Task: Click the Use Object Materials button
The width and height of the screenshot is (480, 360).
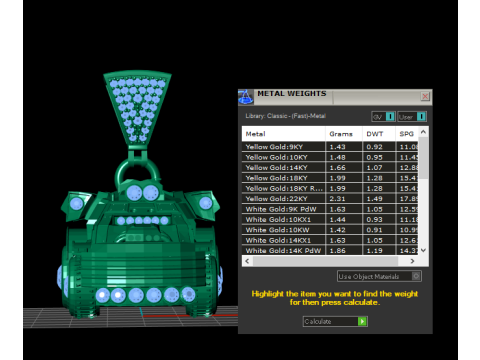Action: coord(379,276)
